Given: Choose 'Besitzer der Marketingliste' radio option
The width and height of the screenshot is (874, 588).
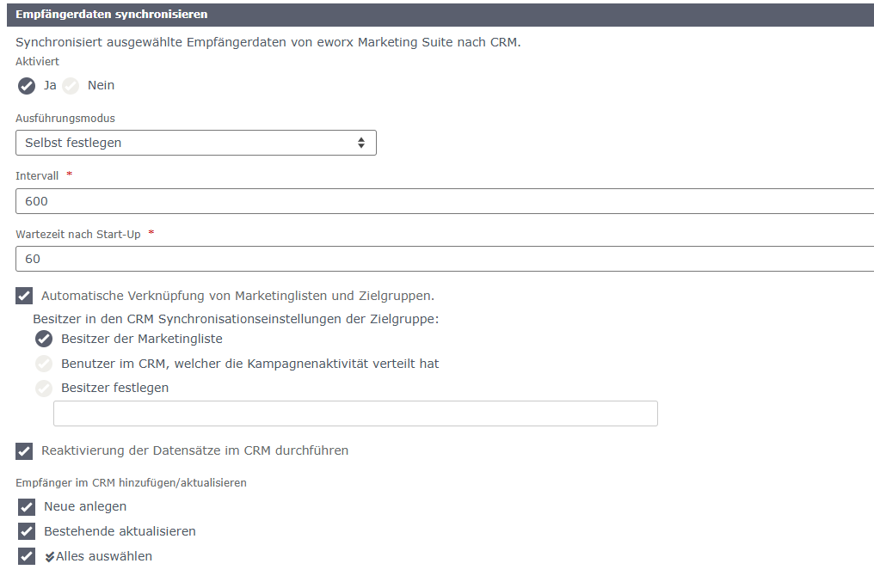Looking at the screenshot, I should [x=44, y=339].
